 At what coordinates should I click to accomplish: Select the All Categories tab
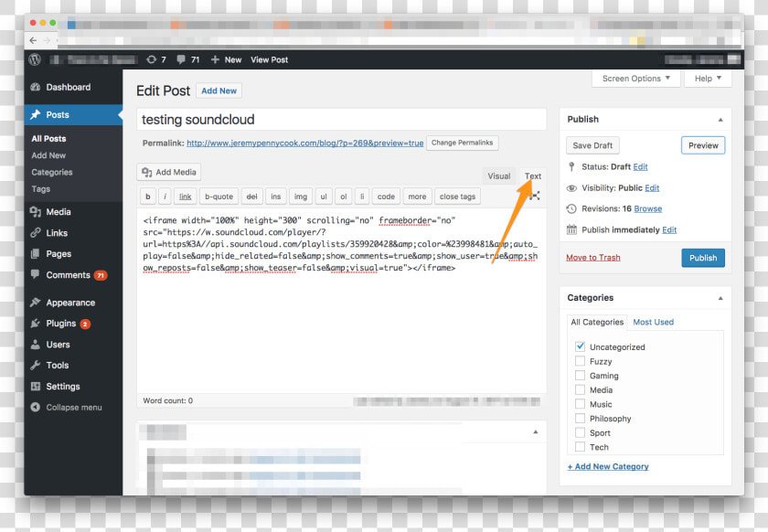click(x=597, y=322)
